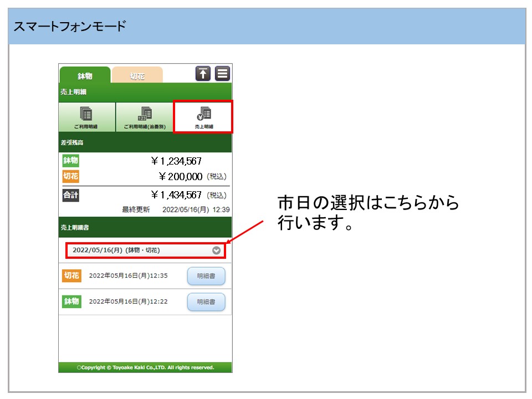Open 明細書 for the 12:22 鉢物 entry
The height and width of the screenshot is (399, 532).
pos(206,302)
